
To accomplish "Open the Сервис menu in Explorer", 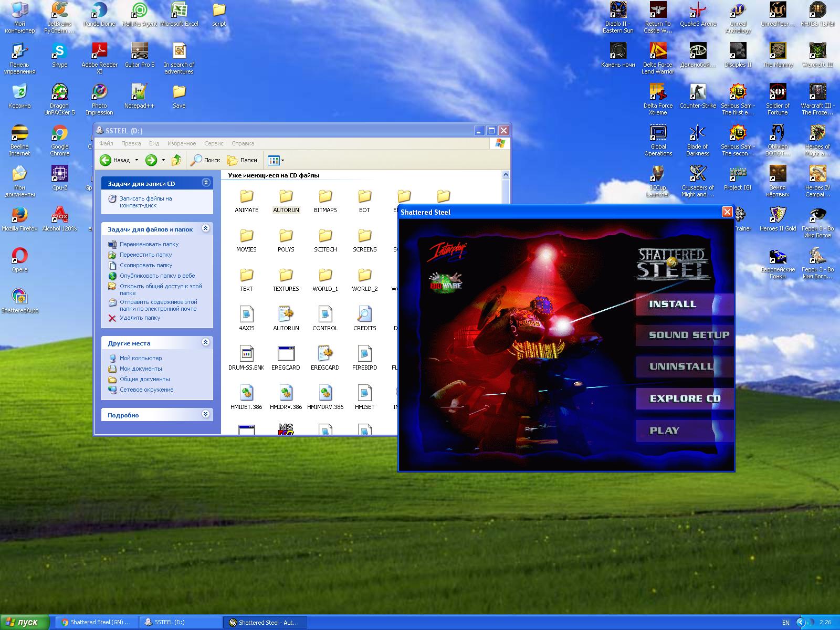I will tap(214, 143).
